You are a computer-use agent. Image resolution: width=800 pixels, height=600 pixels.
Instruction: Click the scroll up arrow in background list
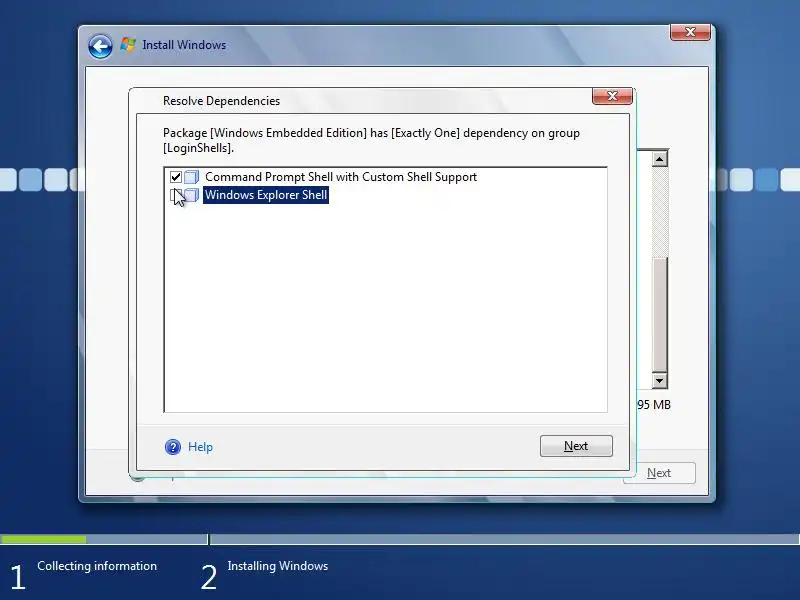659,159
